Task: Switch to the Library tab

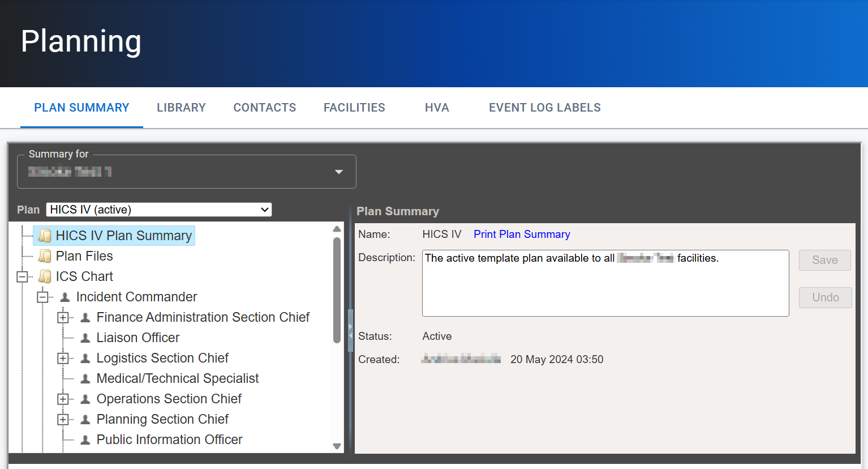Action: (x=181, y=107)
